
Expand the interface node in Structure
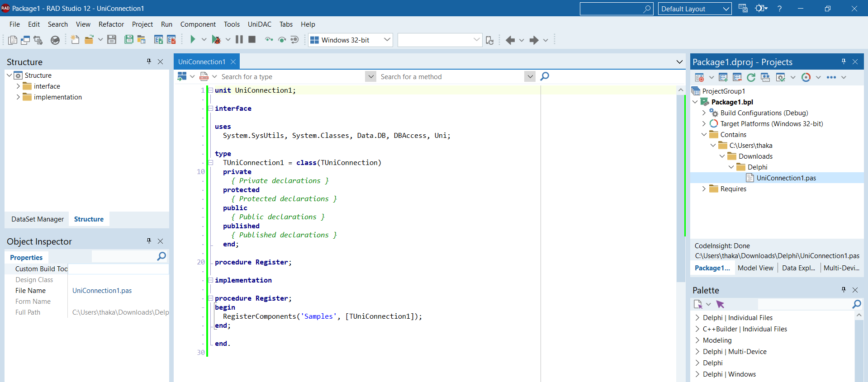18,86
